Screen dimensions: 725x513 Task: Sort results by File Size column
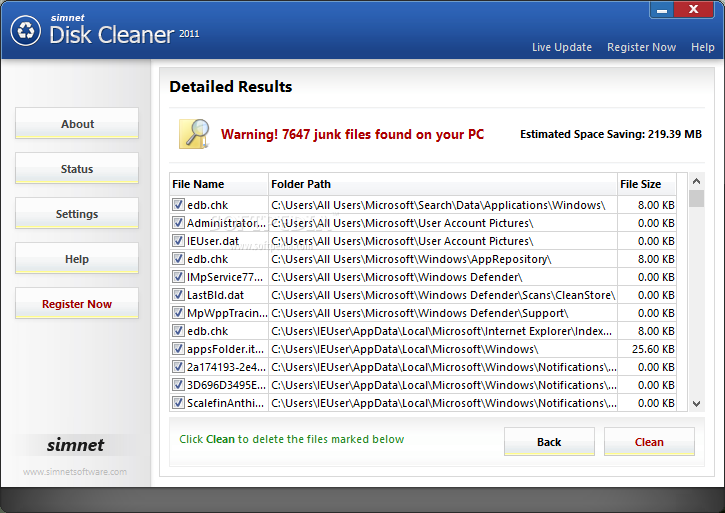pos(647,184)
